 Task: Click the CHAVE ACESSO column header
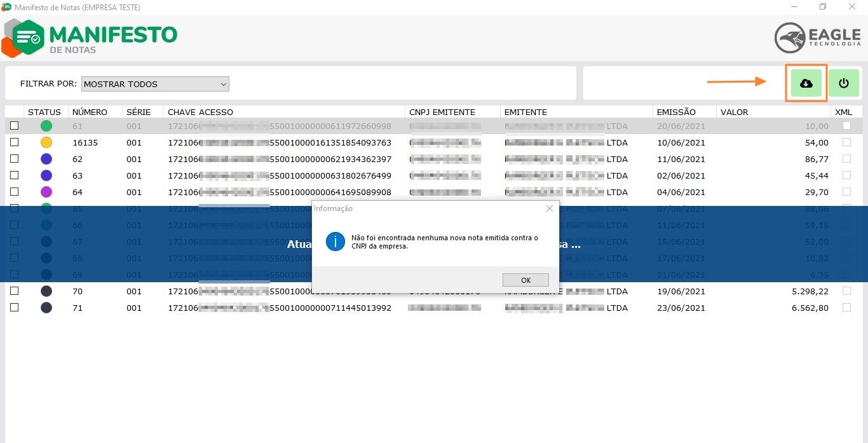pos(200,112)
